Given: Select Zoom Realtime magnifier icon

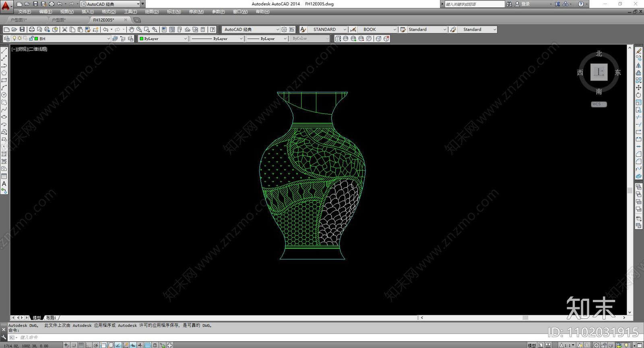Looking at the screenshot, I should (x=139, y=29).
